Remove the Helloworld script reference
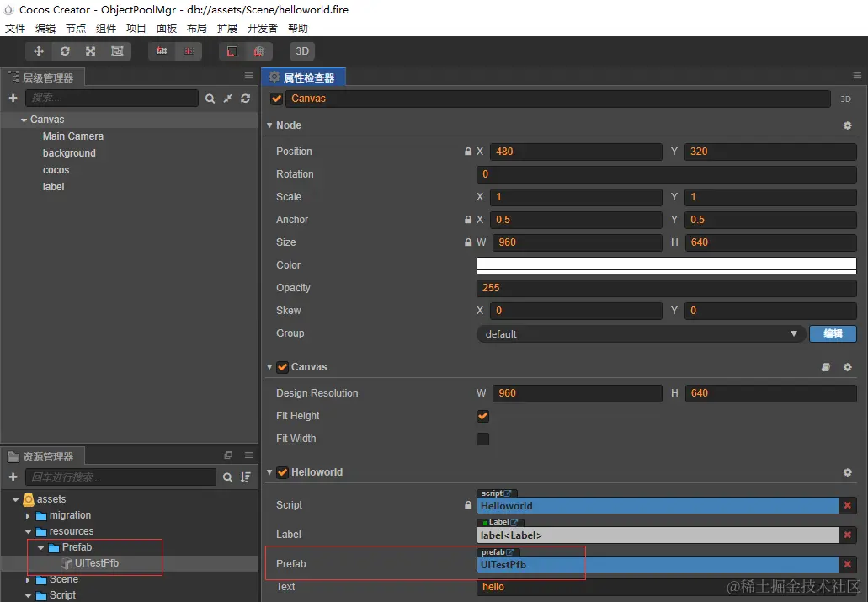 click(848, 505)
